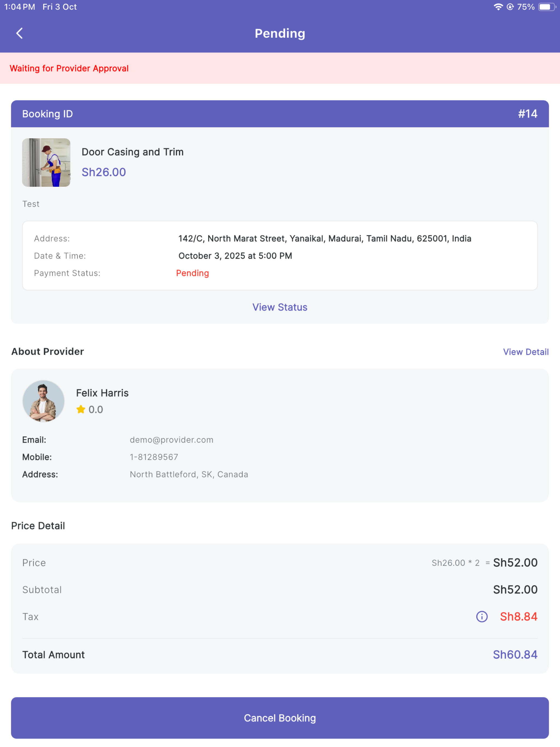Screen dimensions: 560x747
Task: Tap booking number #14
Action: [x=527, y=114]
